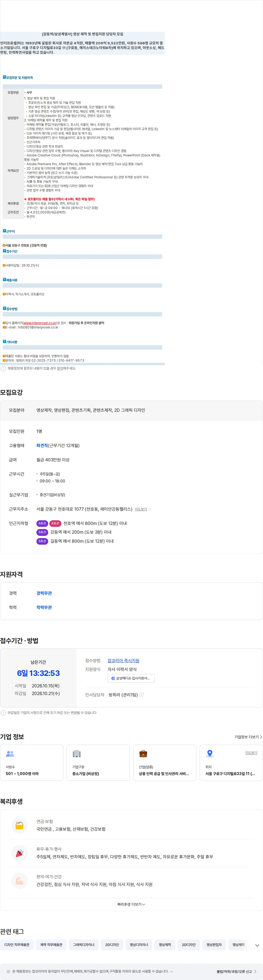Screen dimensions: 263x980
Task: Click the info icon beside 마감일 notice
Action: (x=3, y=713)
